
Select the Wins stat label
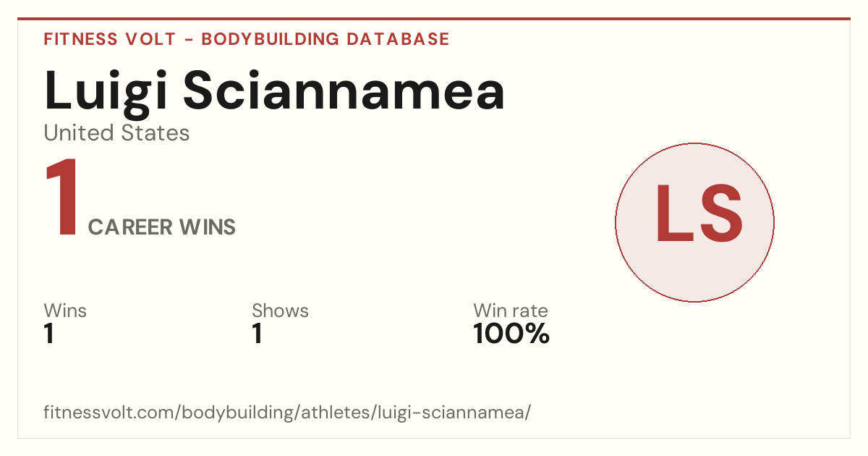(x=65, y=311)
